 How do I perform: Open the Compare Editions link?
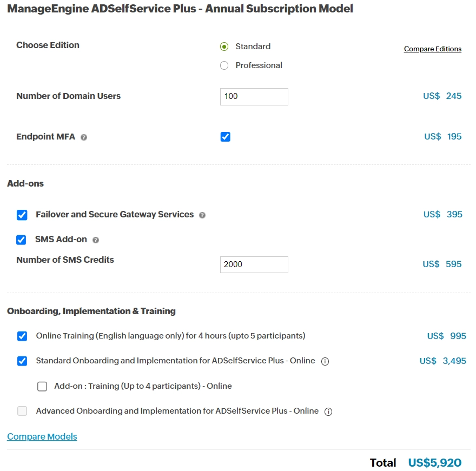coord(433,49)
